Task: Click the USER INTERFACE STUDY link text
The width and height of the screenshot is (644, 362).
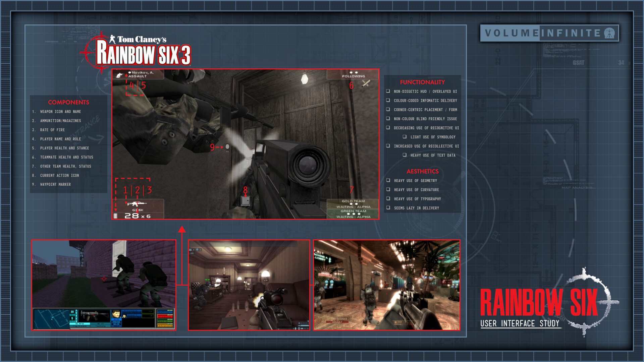Action: [x=519, y=324]
